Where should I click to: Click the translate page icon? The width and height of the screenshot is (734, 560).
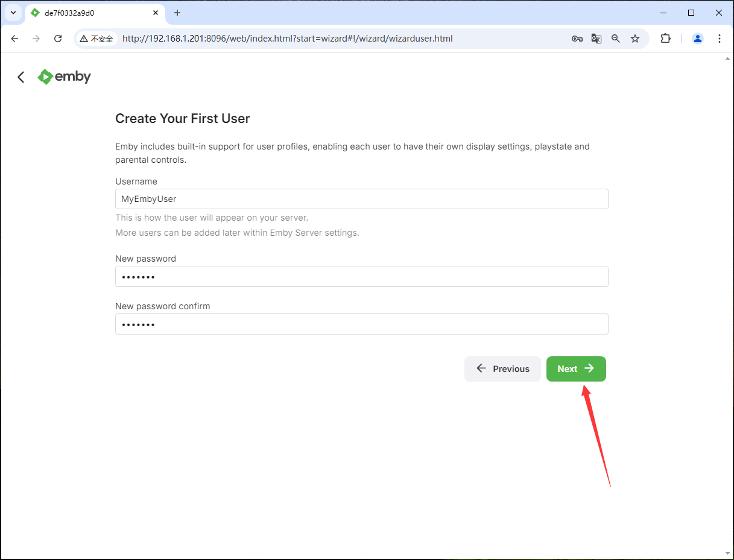(x=596, y=39)
